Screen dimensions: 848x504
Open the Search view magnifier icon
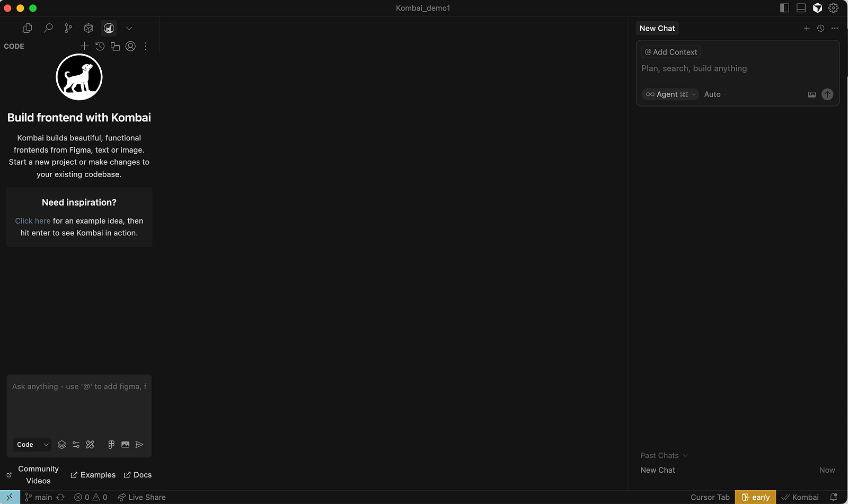tap(48, 28)
